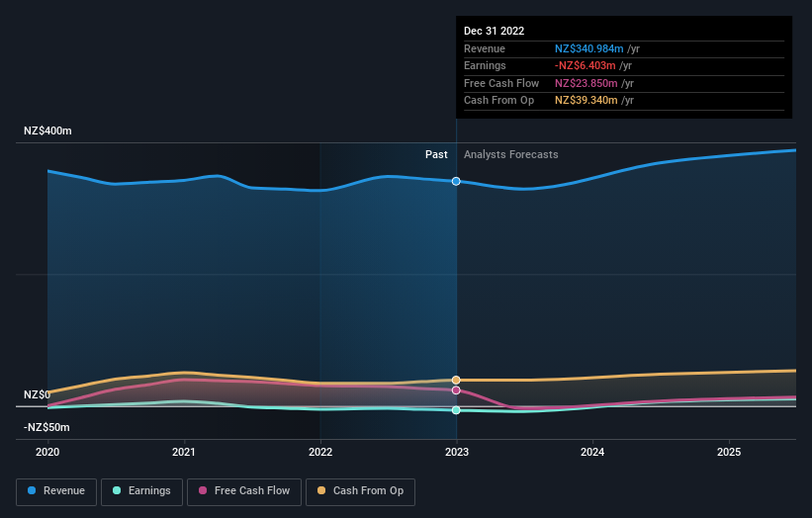Click the 2025 x-axis label

point(729,452)
